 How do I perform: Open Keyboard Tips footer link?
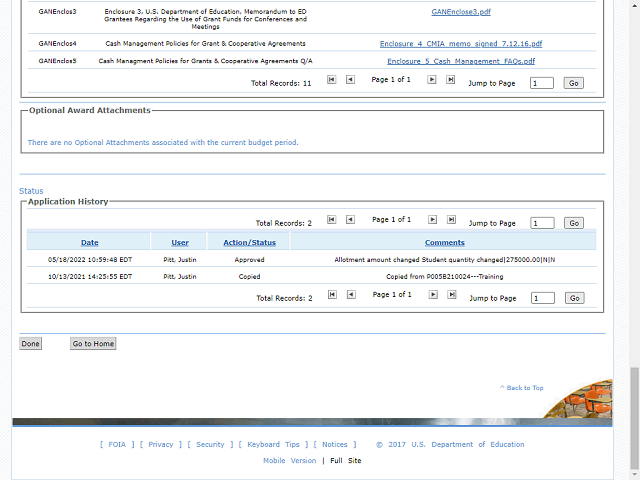pos(273,444)
